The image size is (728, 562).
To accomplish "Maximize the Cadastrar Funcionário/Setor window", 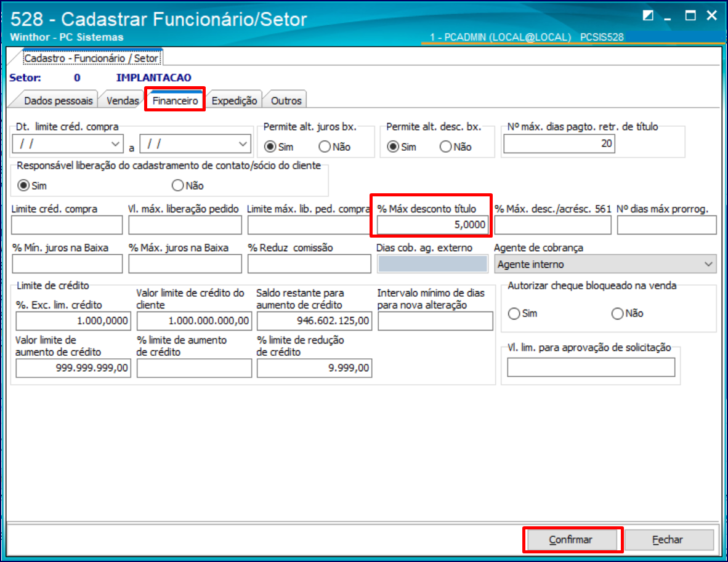I will pyautogui.click(x=690, y=16).
